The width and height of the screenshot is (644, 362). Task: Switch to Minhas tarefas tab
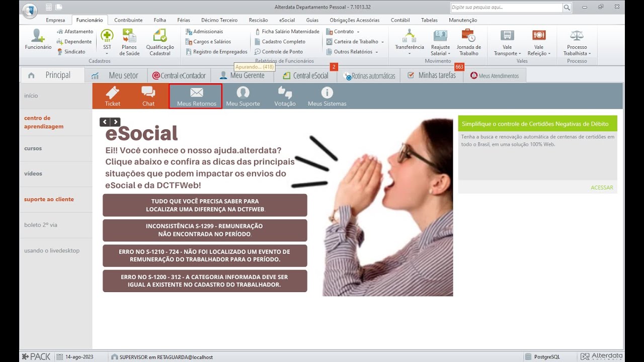pos(431,75)
